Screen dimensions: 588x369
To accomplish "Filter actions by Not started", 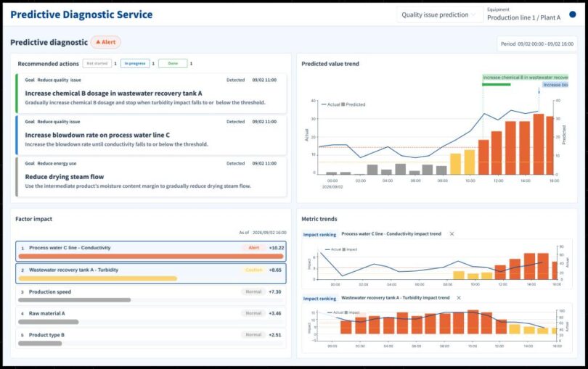I will point(97,64).
